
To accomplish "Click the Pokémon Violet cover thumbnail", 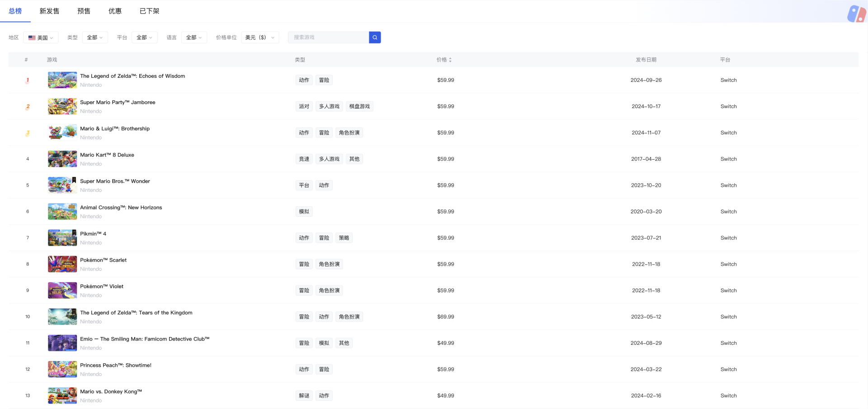I will (62, 290).
